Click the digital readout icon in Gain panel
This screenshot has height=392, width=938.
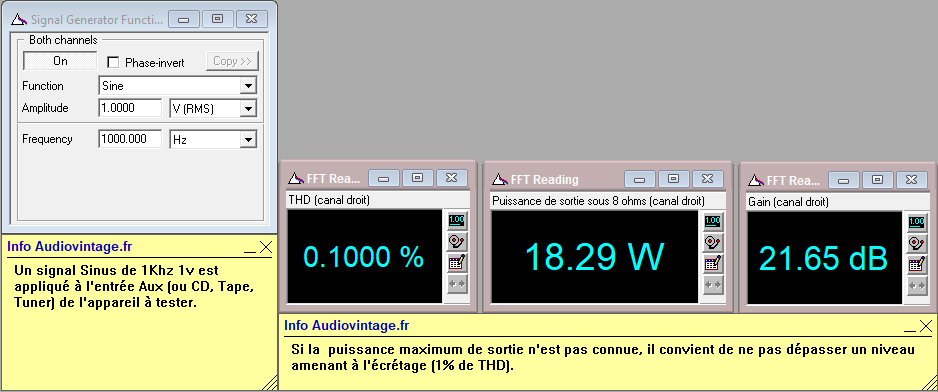(x=917, y=223)
